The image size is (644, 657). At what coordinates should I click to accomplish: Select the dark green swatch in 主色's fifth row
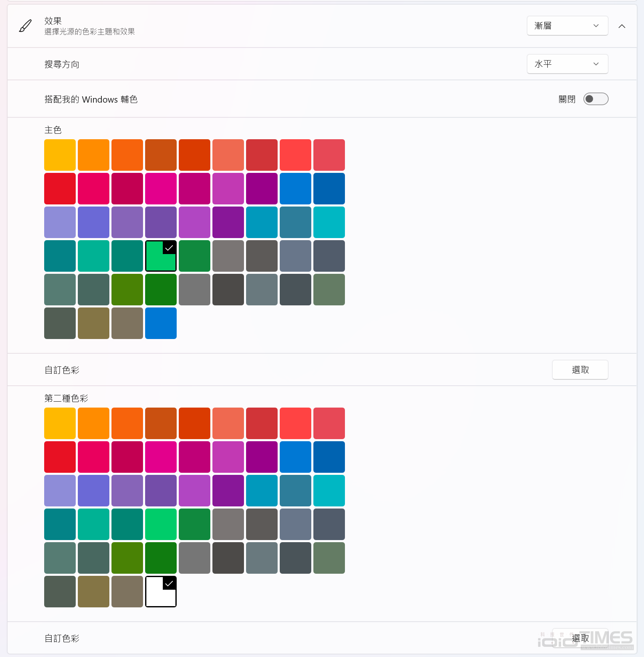[161, 289]
